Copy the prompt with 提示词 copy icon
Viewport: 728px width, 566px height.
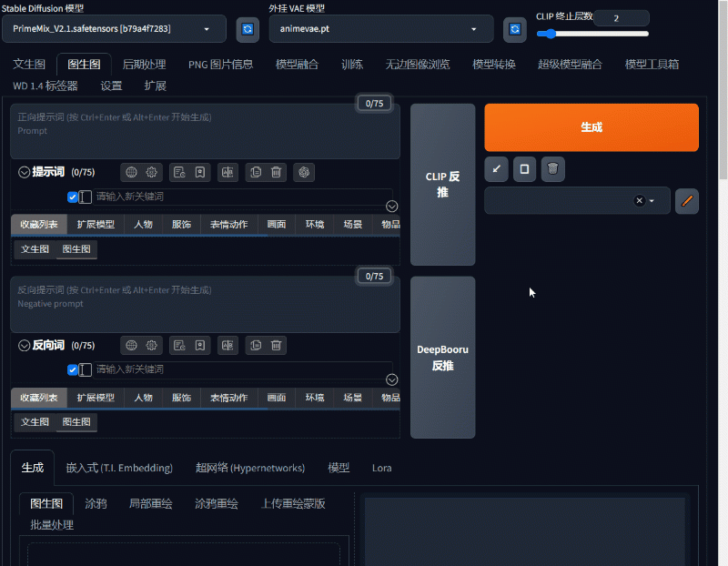256,172
